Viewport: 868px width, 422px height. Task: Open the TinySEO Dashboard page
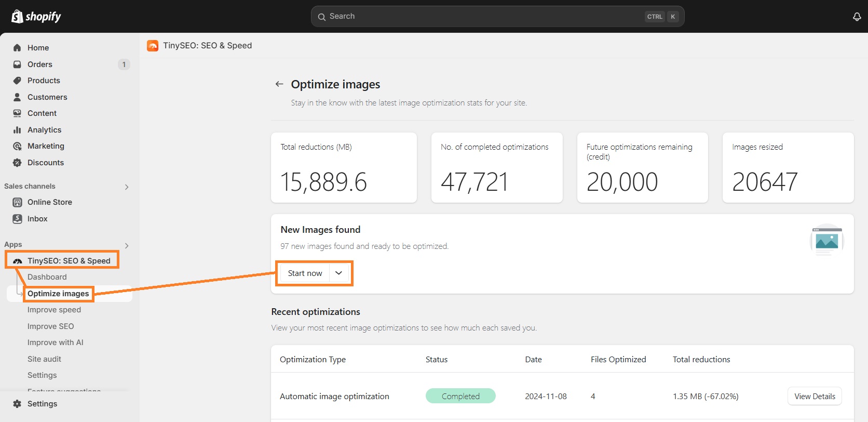tap(47, 277)
